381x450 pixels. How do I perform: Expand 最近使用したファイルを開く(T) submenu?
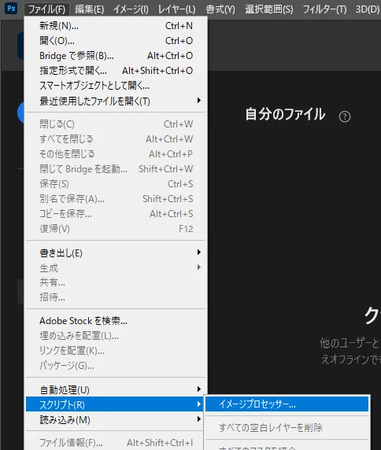coord(116,101)
